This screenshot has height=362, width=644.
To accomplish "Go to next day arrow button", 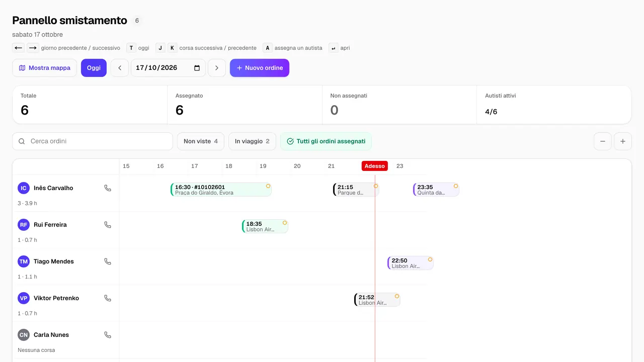I will 217,68.
